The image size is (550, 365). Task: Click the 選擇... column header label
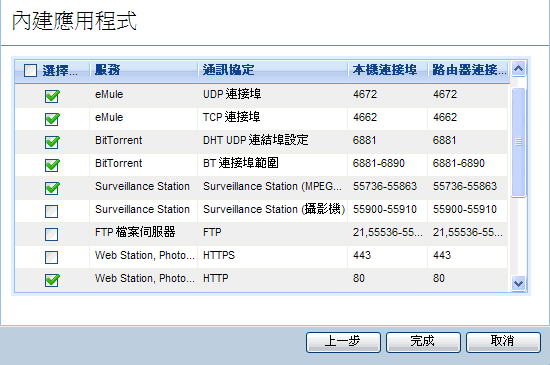[60, 70]
